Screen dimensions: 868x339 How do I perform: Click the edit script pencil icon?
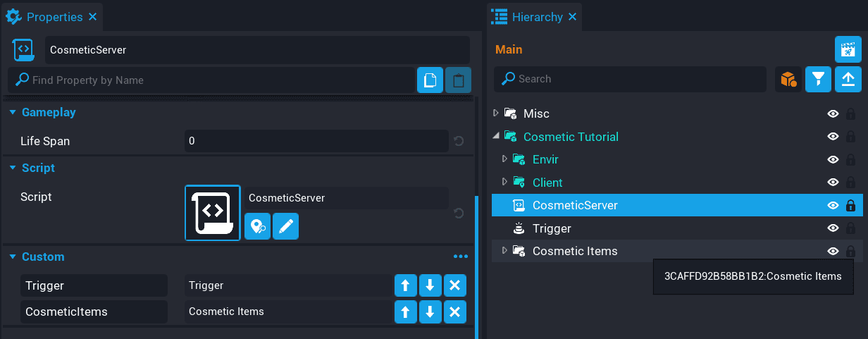(x=285, y=227)
